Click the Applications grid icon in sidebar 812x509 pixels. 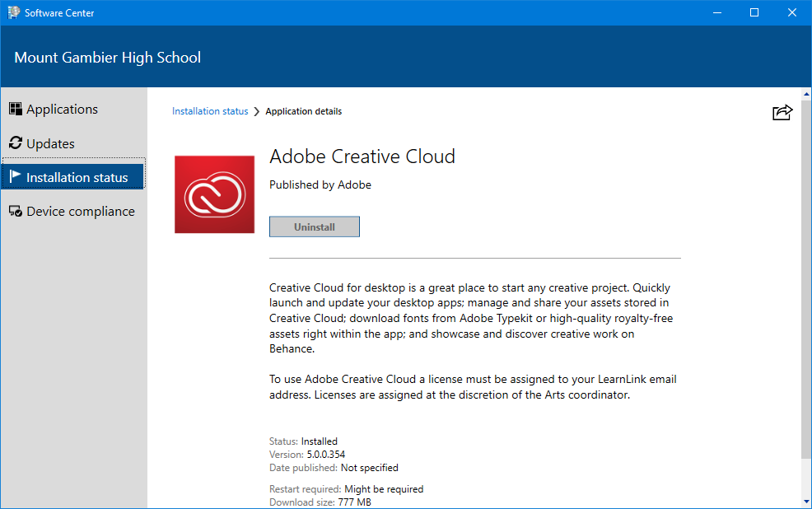coord(16,109)
